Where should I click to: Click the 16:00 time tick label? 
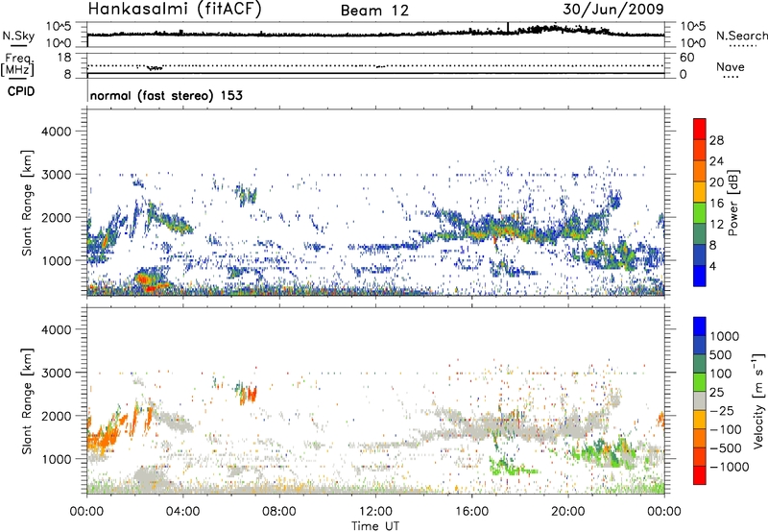point(471,512)
